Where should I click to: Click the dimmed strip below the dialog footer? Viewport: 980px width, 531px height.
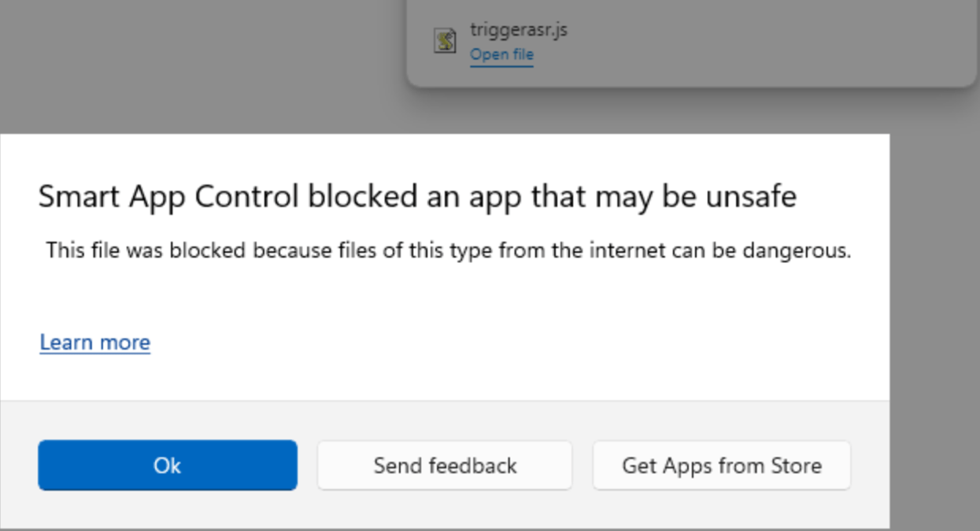point(445,529)
